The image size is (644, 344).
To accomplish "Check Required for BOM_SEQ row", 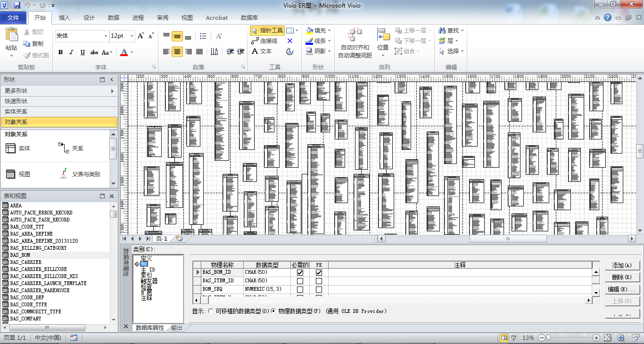I will tap(300, 289).
